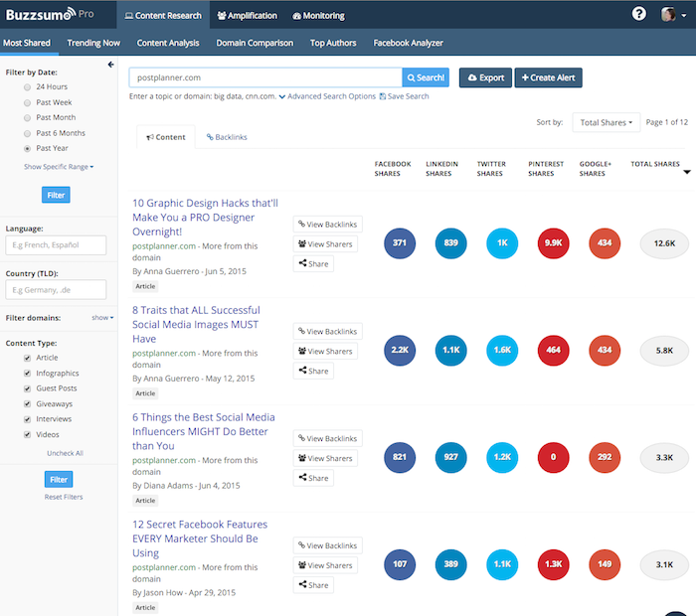Click the LinkedIn shares 389 bubble

[450, 564]
